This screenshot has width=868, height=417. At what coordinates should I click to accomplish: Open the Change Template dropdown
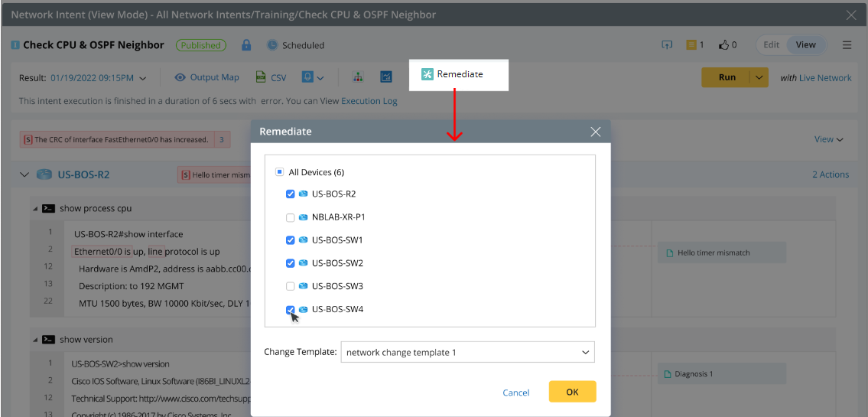467,353
